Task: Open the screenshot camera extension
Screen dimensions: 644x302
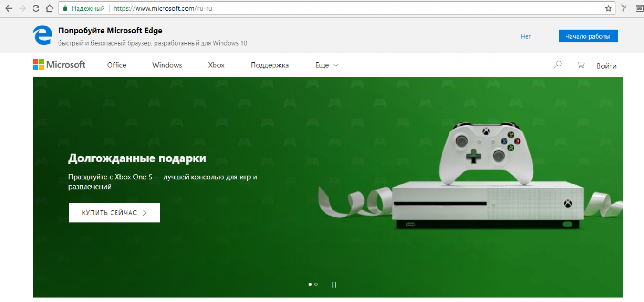Action: click(639, 8)
